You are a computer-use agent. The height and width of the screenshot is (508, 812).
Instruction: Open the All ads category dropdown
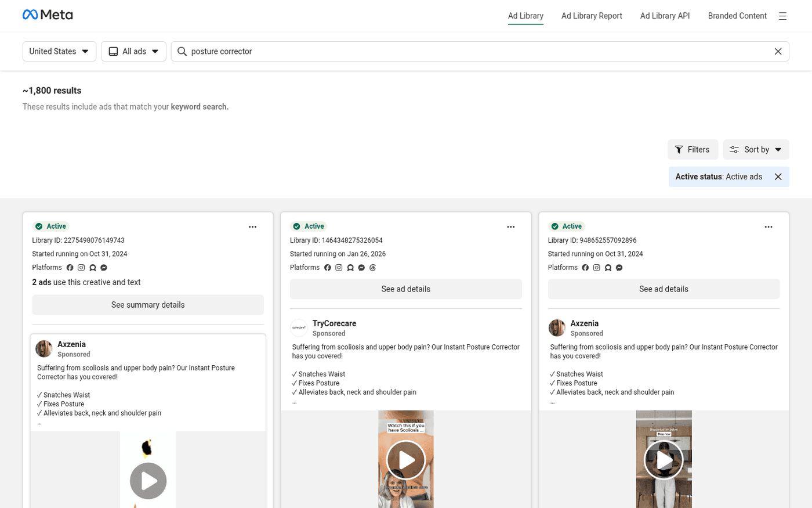(x=133, y=51)
